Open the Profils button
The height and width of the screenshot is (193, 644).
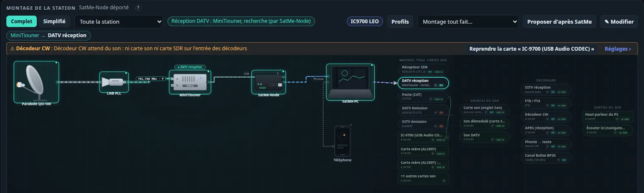(400, 22)
